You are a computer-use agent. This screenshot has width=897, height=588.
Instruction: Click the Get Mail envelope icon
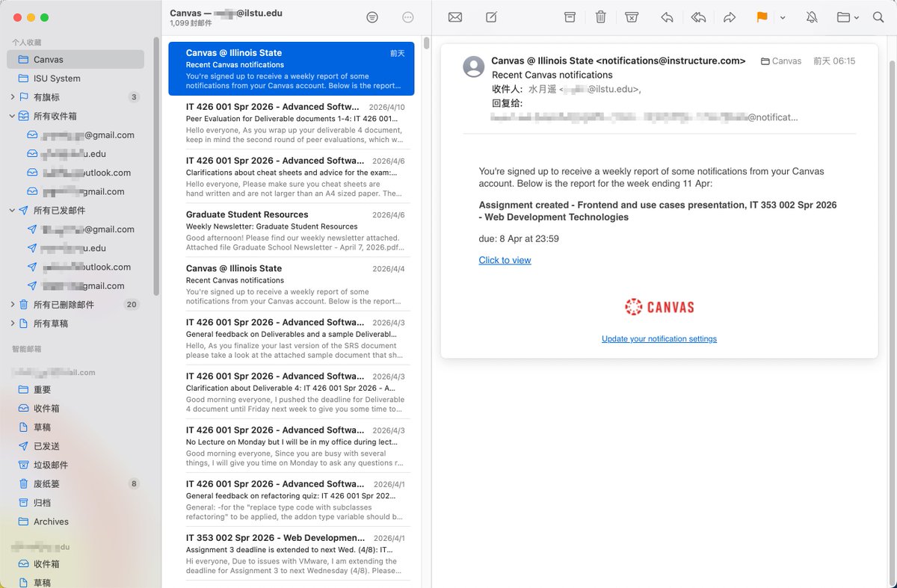point(454,17)
